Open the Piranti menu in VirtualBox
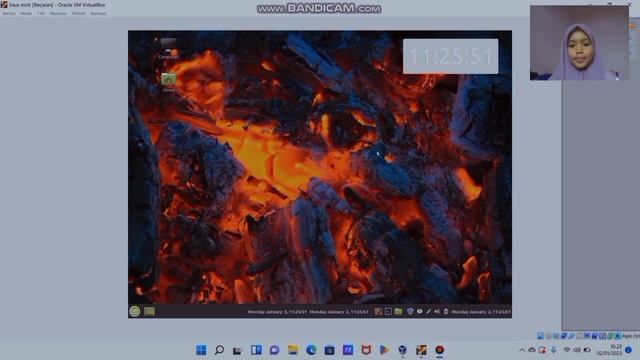The height and width of the screenshot is (360, 640). pos(79,13)
